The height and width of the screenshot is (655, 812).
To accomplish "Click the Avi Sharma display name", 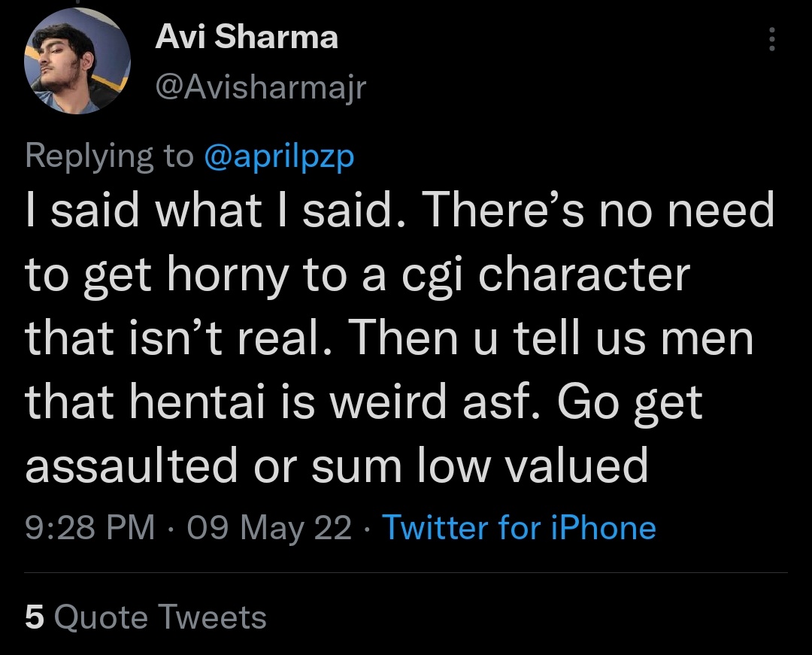I will 247,38.
